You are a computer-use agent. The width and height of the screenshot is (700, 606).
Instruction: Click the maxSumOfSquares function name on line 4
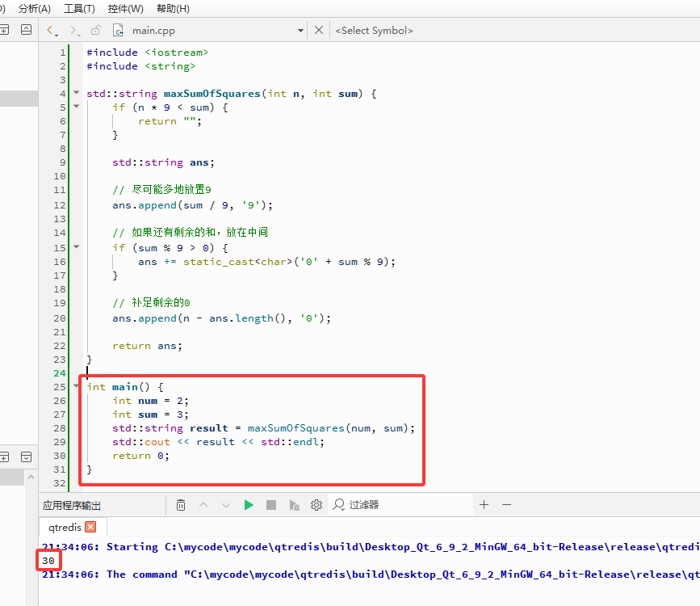(x=212, y=94)
